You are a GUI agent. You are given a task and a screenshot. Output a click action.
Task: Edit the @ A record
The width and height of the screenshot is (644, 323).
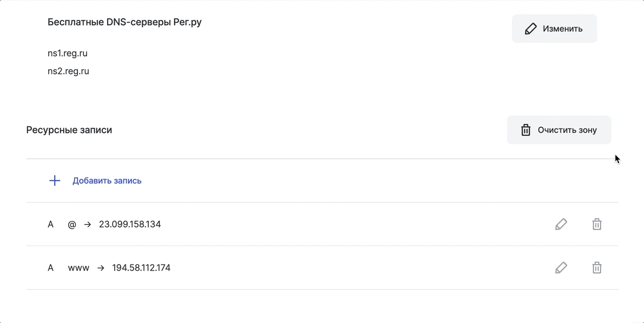coord(561,224)
